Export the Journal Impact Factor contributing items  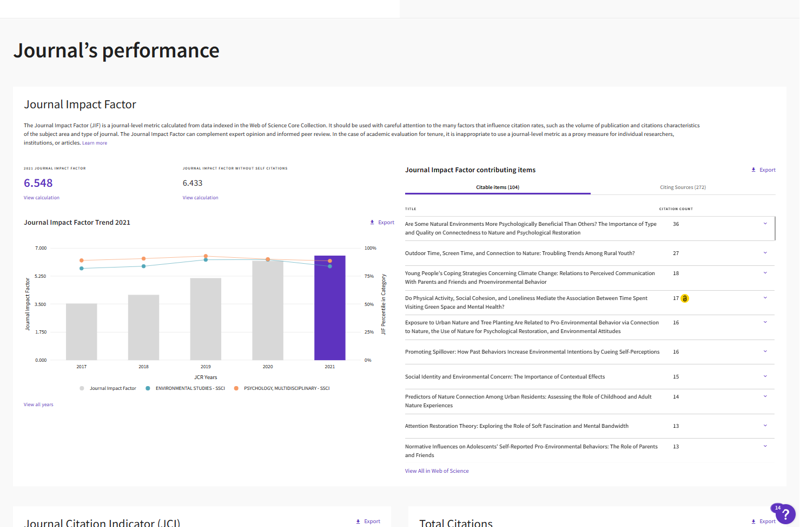763,170
